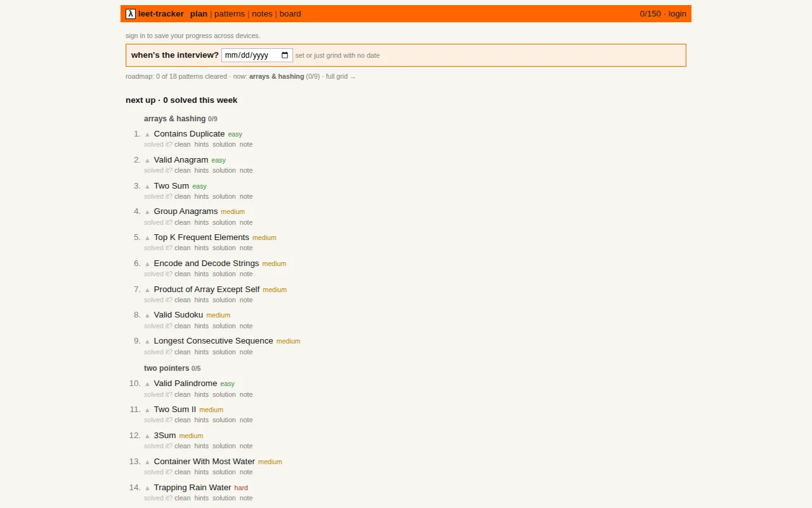Open the Trapping Rain Water problem

(x=192, y=488)
